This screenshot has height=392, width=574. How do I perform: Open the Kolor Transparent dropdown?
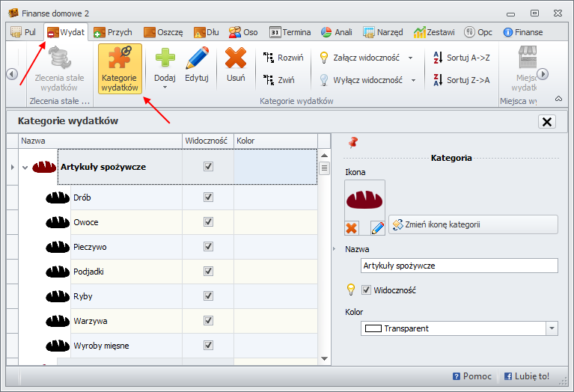pos(552,328)
